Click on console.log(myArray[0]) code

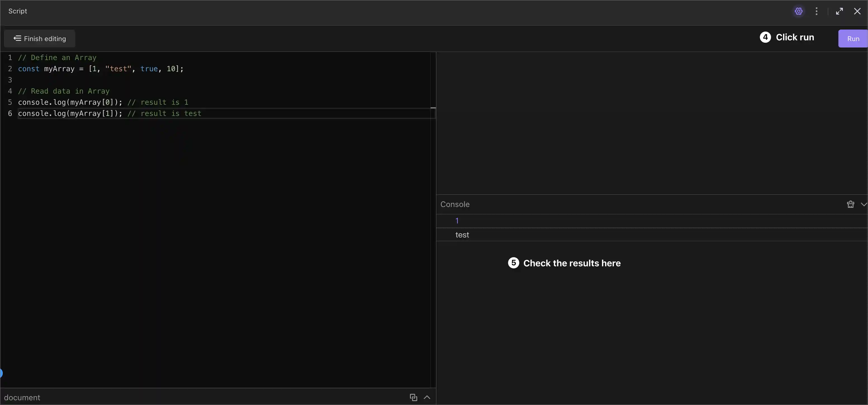[70, 102]
